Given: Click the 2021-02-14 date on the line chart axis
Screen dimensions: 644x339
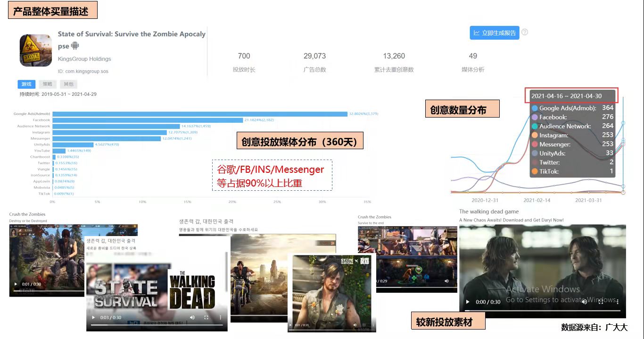Looking at the screenshot, I should pyautogui.click(x=537, y=200).
